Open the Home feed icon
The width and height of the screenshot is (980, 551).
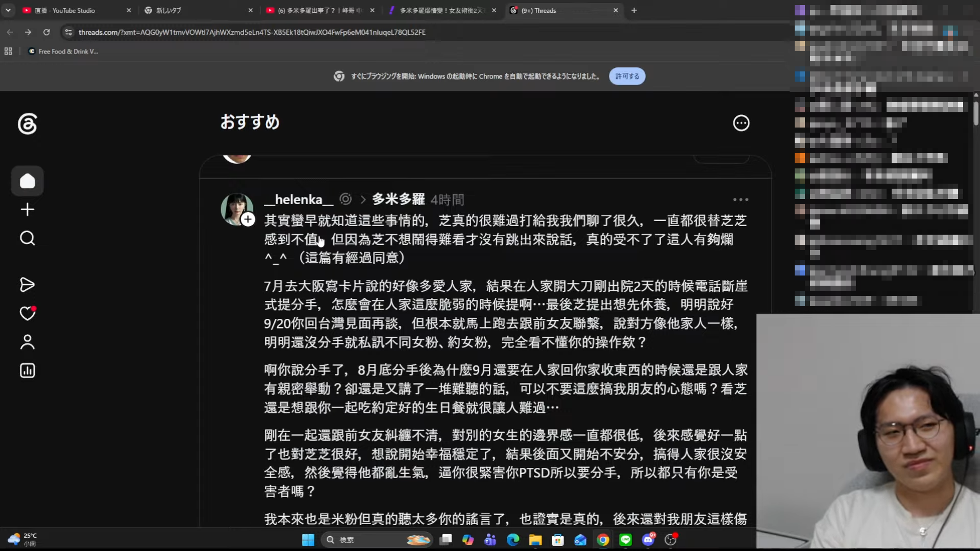27,181
